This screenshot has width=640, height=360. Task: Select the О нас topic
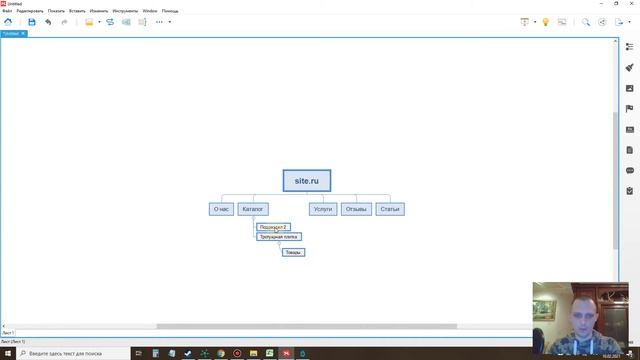tap(221, 209)
